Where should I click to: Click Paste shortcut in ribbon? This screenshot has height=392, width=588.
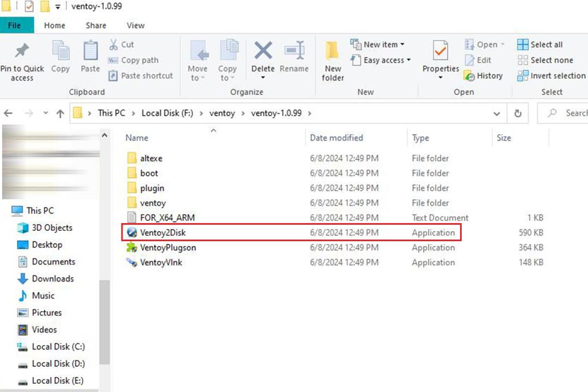click(140, 76)
